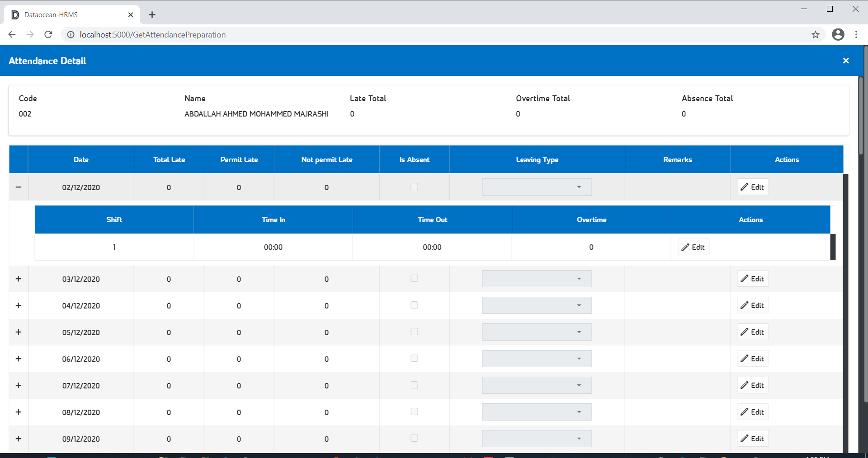
Task: Edit the Shift 1 time entry
Action: point(693,247)
